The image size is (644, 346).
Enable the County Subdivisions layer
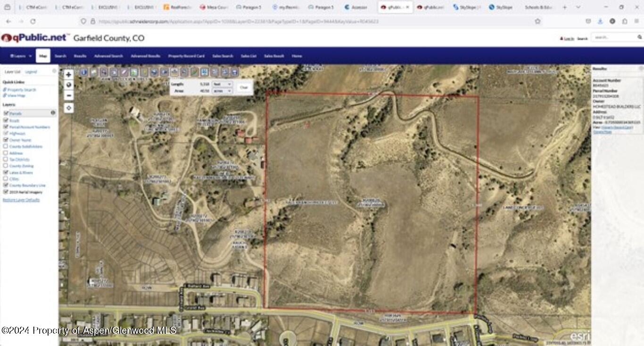6,146
